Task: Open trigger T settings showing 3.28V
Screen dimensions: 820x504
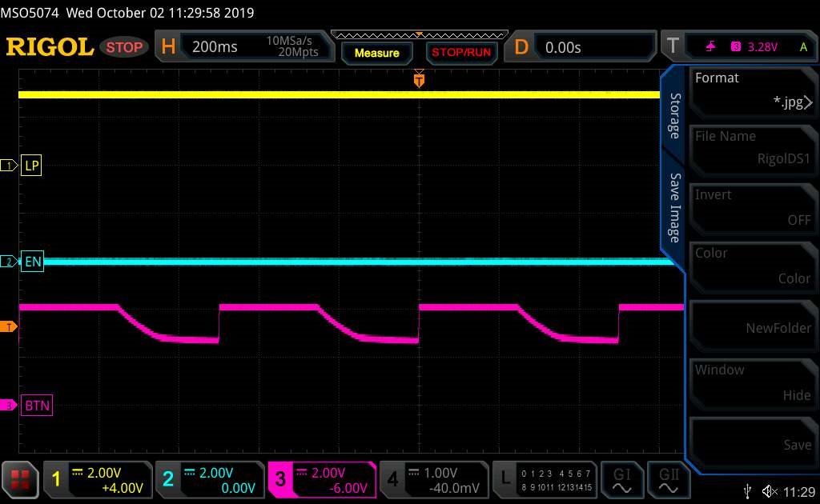Action: coord(739,47)
